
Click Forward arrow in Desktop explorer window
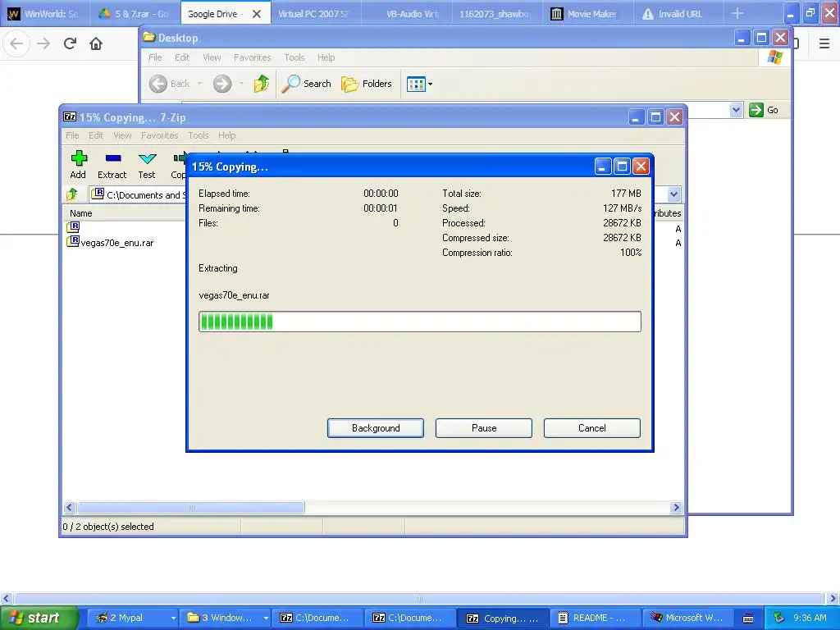point(222,84)
